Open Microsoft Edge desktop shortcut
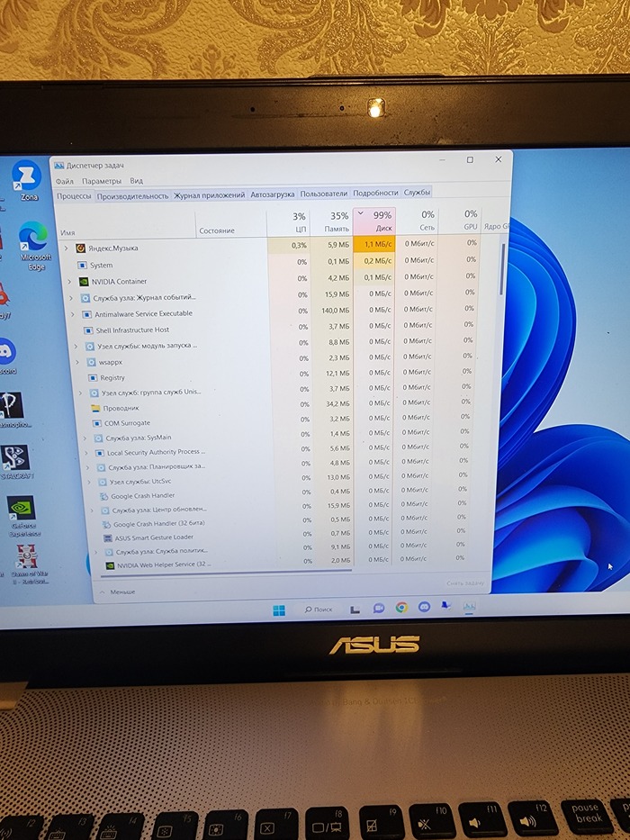The image size is (630, 840). (34, 244)
